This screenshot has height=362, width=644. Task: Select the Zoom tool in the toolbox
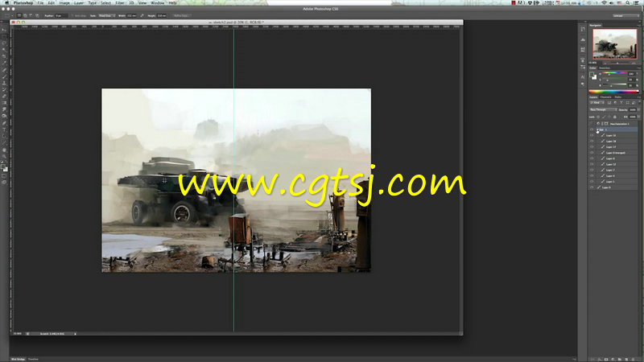[x=4, y=156]
